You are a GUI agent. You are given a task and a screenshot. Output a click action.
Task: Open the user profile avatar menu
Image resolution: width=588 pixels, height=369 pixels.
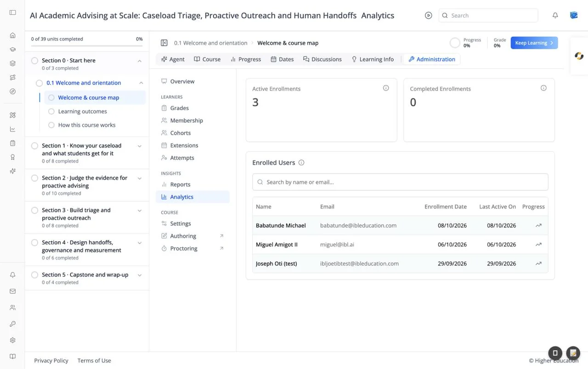coord(574,15)
